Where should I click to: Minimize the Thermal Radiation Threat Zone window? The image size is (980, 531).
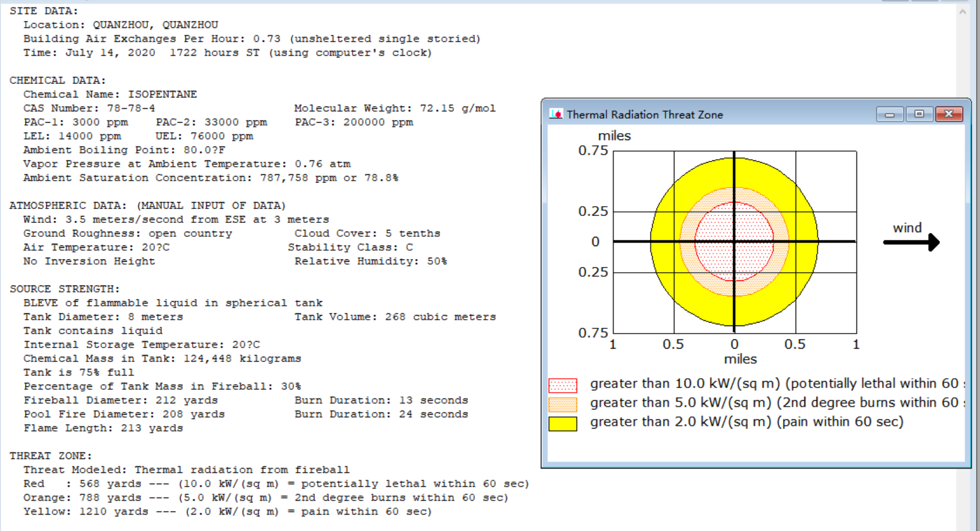tap(890, 114)
